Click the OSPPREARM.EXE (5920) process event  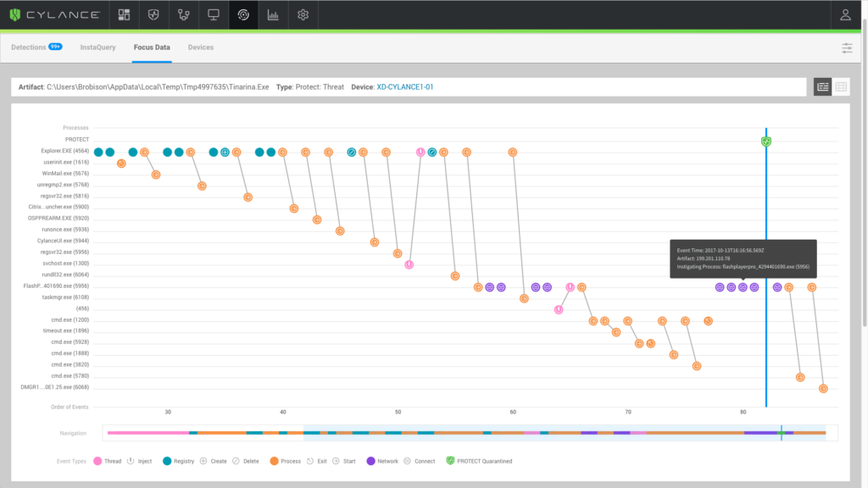tap(317, 219)
